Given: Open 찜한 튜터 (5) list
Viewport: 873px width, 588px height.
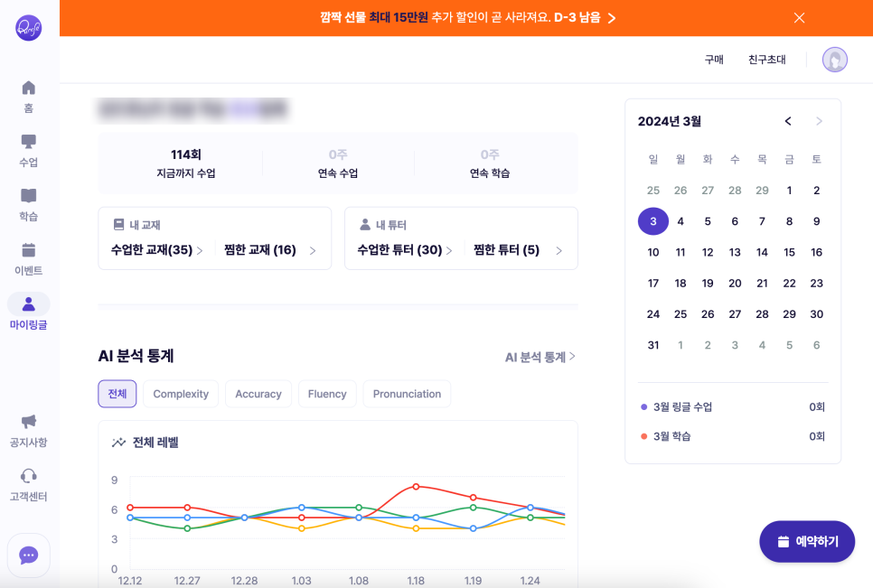Looking at the screenshot, I should click(x=518, y=250).
